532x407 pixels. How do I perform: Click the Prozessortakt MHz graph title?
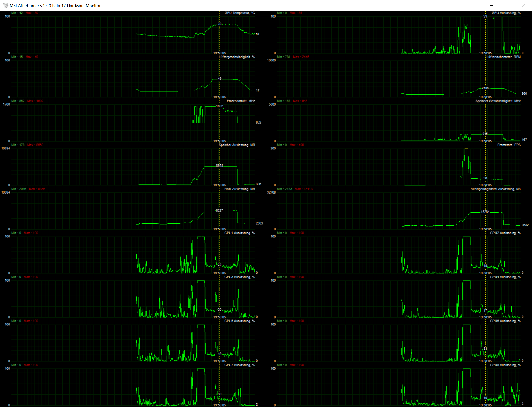[x=240, y=101]
